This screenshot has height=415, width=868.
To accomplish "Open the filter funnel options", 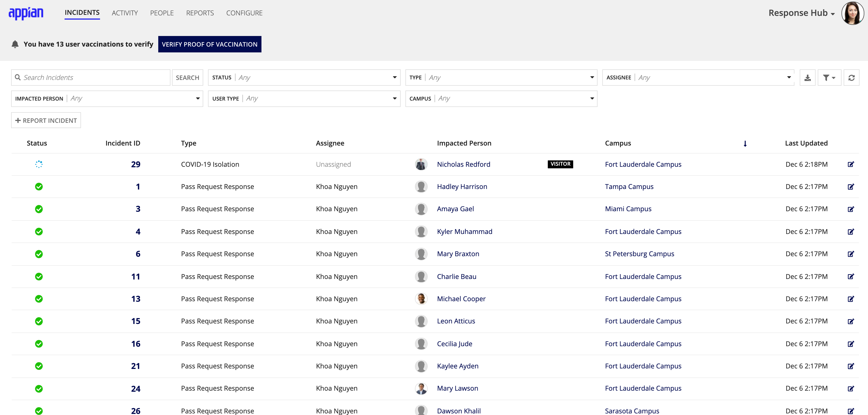I will point(829,78).
